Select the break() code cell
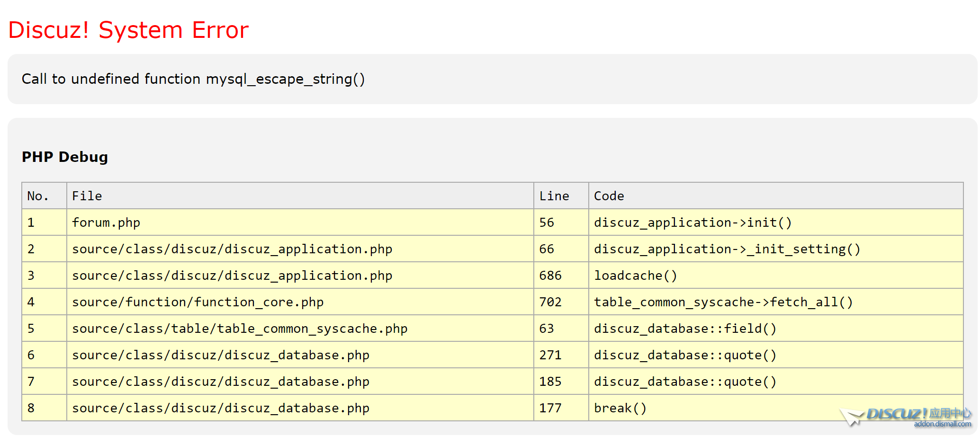 pos(620,408)
